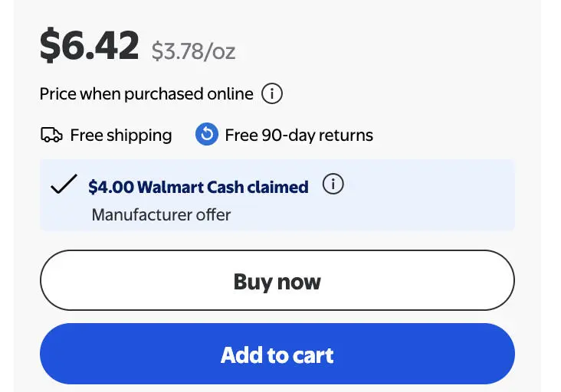561x392 pixels.
Task: Click the word Cash in the claimed offer
Action: (225, 187)
